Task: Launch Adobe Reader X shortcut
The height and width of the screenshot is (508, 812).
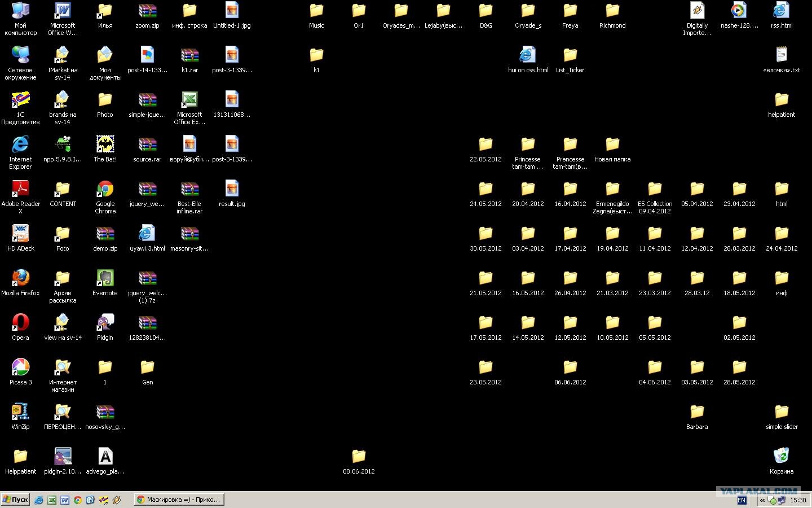Action: 20,197
